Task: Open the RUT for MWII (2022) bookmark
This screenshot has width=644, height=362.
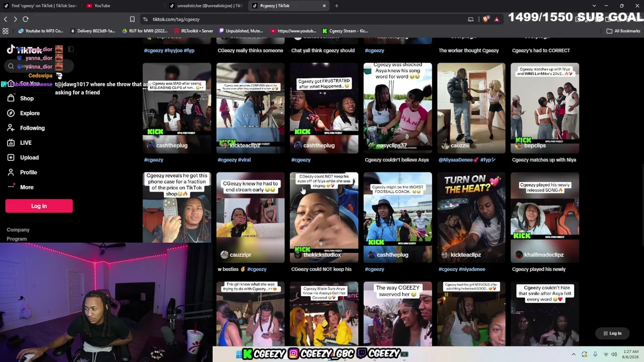Action: pyautogui.click(x=145, y=31)
